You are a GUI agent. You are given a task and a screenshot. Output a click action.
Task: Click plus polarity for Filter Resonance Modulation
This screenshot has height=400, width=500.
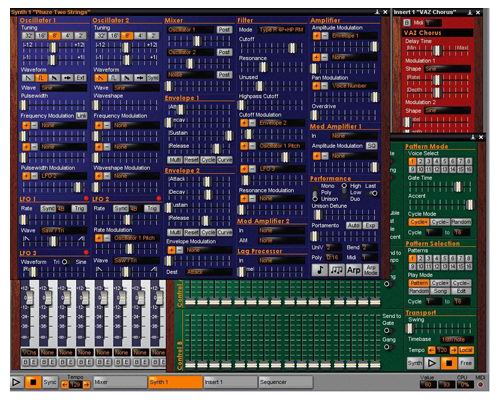244,198
